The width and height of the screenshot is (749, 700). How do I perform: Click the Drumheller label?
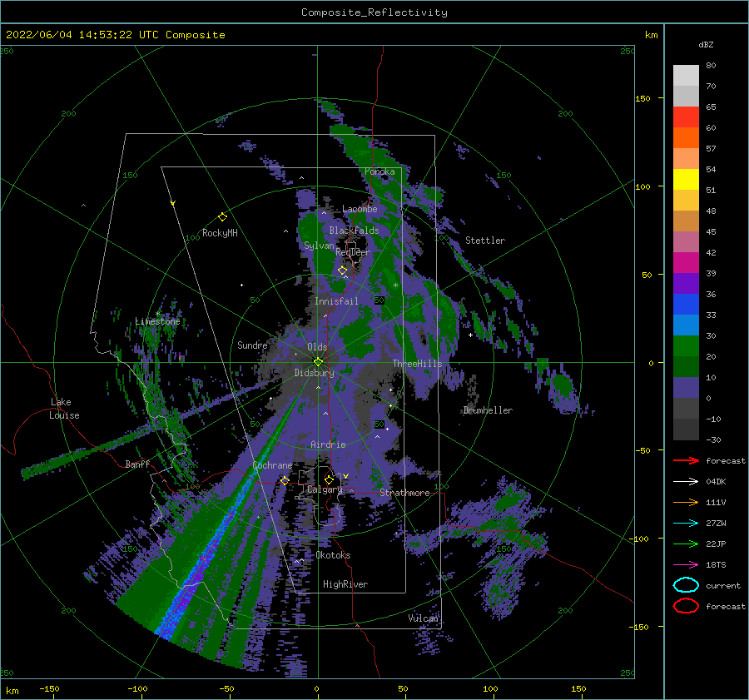pos(488,410)
